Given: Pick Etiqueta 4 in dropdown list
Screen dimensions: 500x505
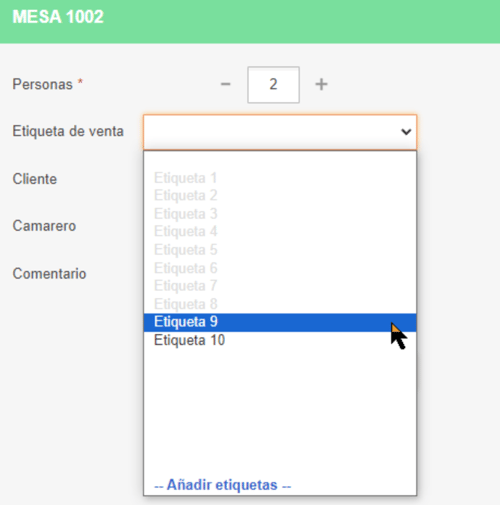Looking at the screenshot, I should coord(280,232).
